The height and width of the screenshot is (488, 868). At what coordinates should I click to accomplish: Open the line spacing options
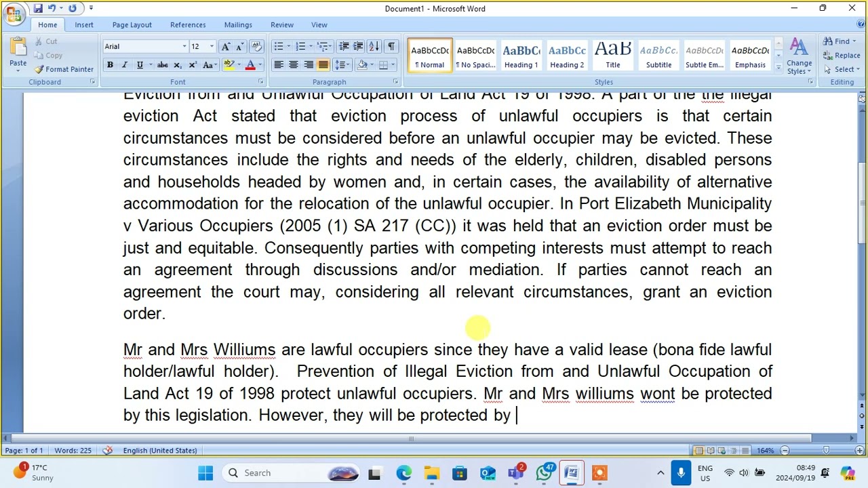[x=341, y=65]
